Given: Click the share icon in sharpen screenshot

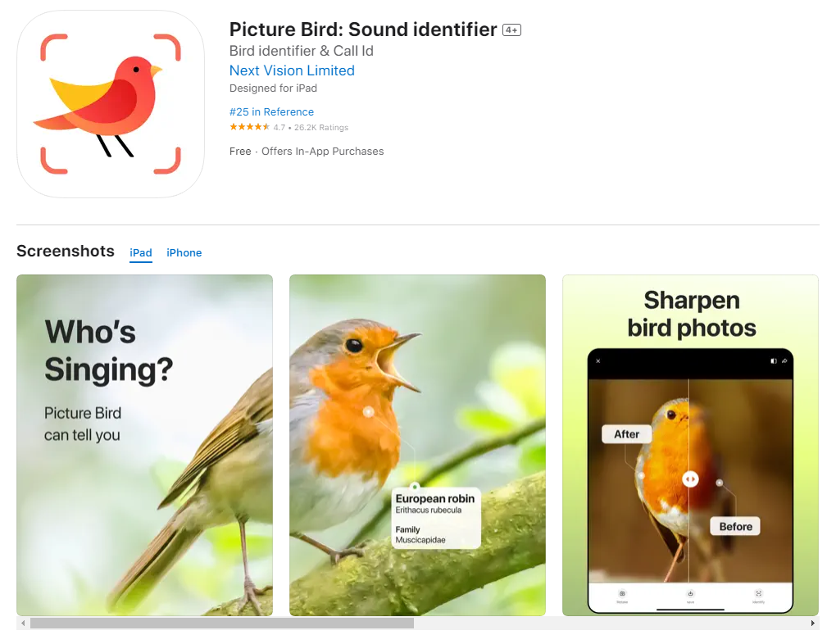Looking at the screenshot, I should click(x=784, y=361).
